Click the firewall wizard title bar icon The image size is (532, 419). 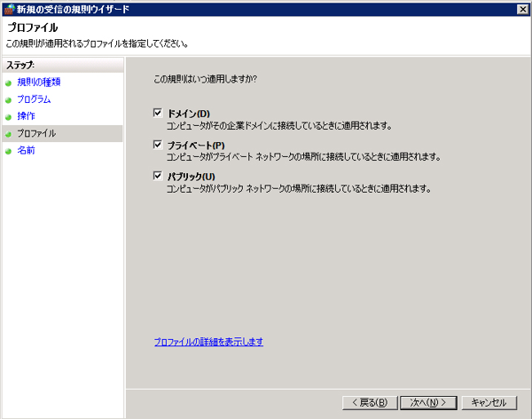click(9, 9)
